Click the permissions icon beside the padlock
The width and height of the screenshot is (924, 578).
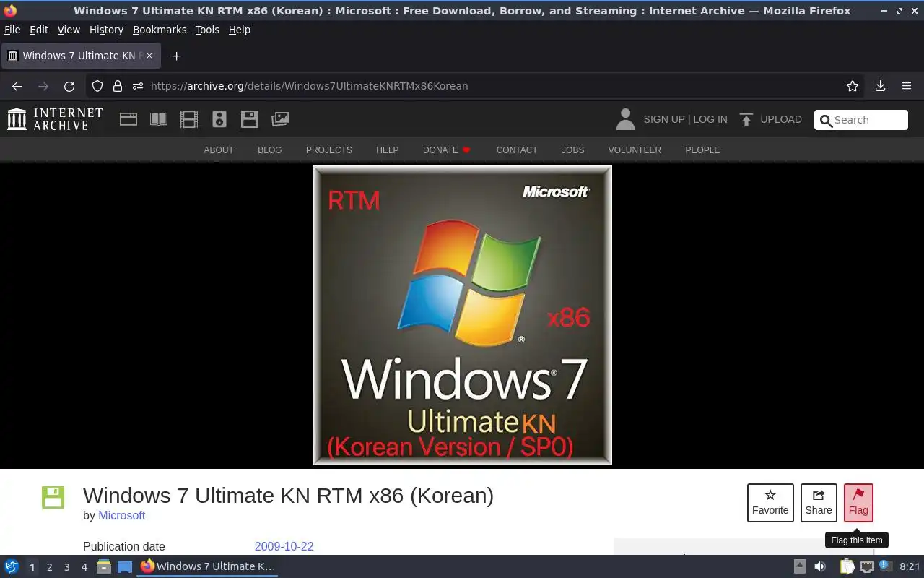coord(138,86)
